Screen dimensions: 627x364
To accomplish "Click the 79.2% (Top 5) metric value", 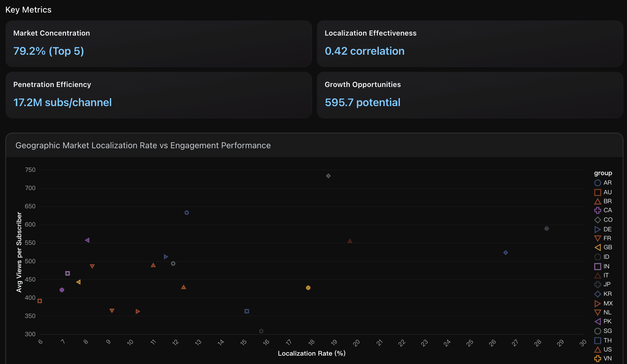I will point(48,51).
